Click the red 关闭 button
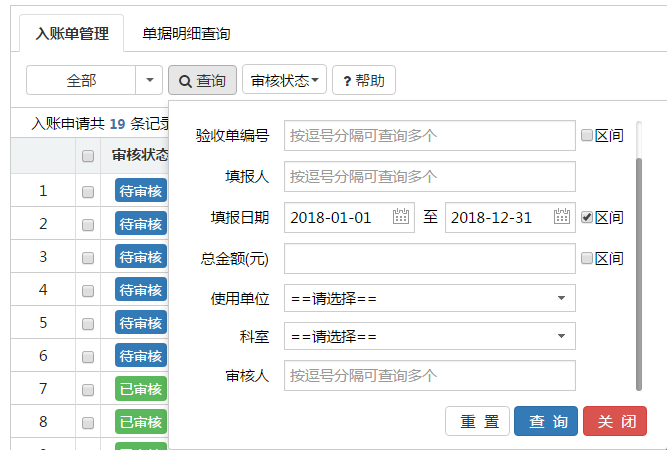The width and height of the screenshot is (667, 450). pyautogui.click(x=615, y=421)
